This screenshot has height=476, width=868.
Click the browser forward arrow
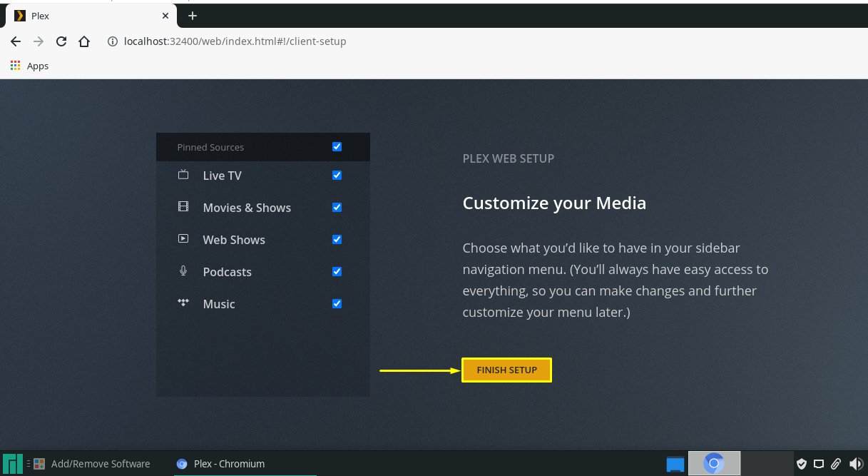point(39,41)
